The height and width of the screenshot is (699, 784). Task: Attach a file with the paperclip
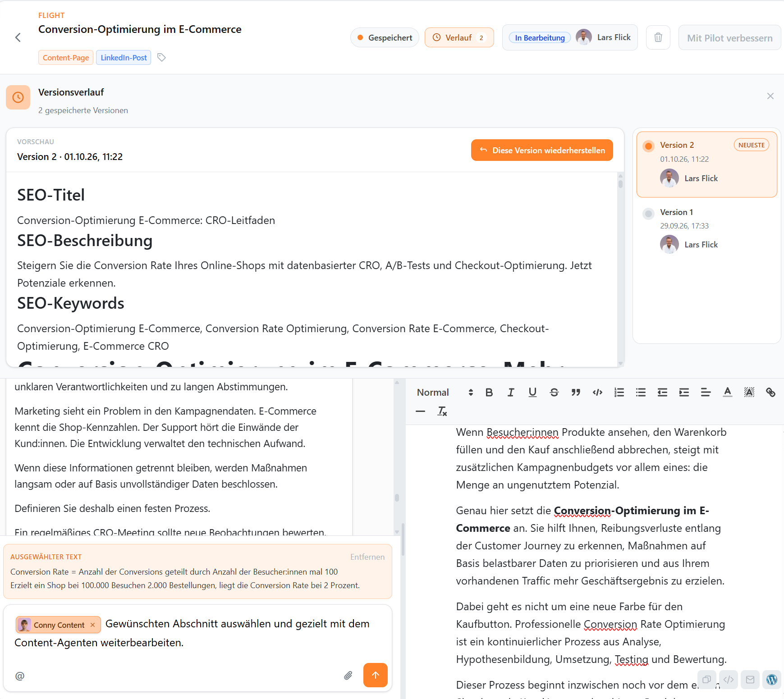348,675
